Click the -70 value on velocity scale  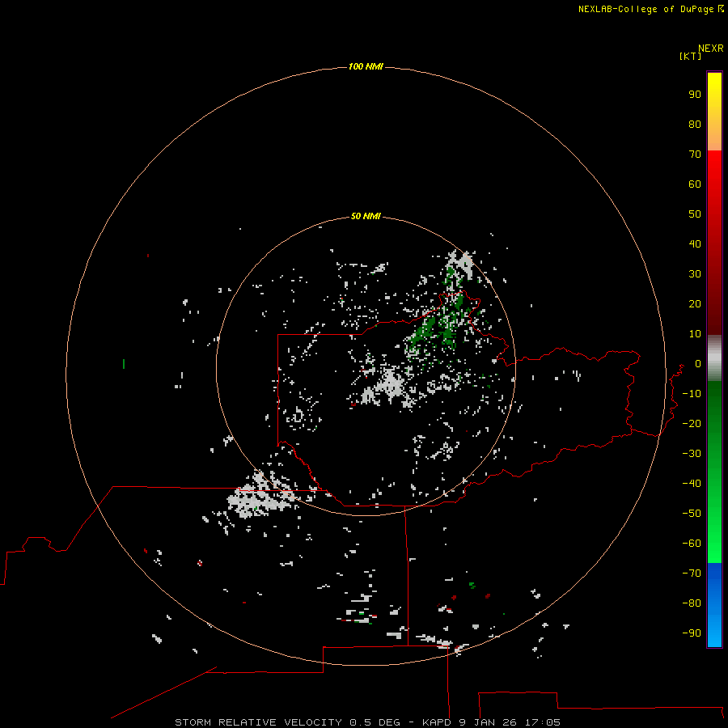pyautogui.click(x=692, y=573)
